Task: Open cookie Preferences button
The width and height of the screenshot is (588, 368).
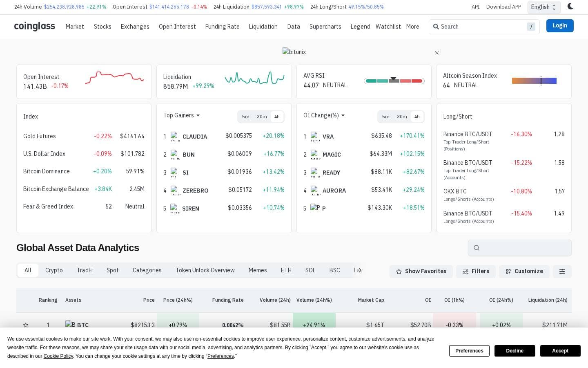Action: click(x=469, y=351)
